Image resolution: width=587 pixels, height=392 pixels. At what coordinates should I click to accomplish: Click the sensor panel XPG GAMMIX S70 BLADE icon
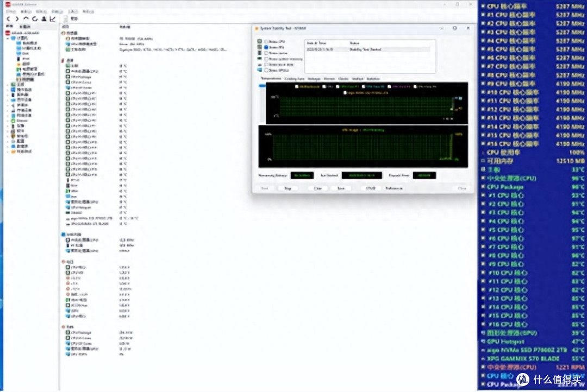(483, 359)
